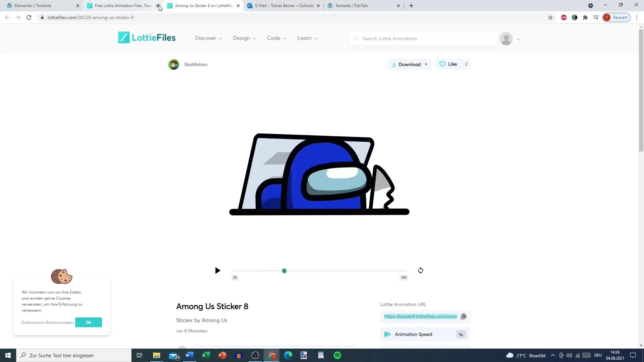644x362 pixels.
Task: Change the 1x animation speed value
Action: click(x=461, y=335)
